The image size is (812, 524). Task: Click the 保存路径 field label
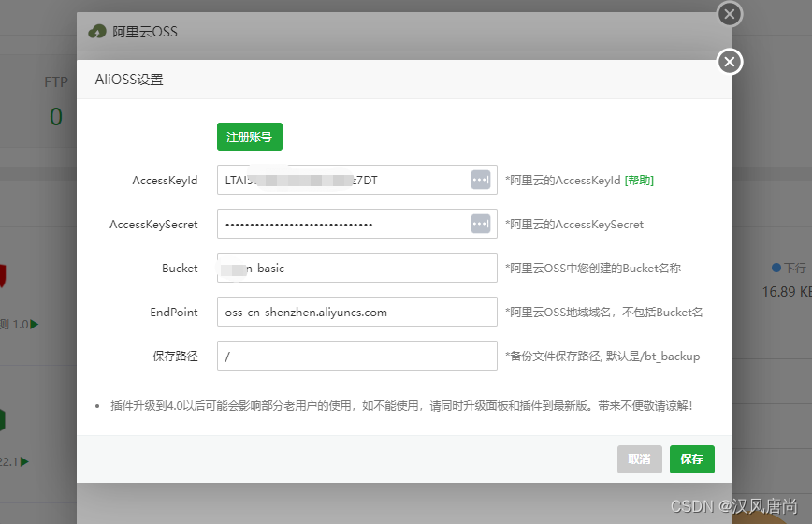click(175, 357)
